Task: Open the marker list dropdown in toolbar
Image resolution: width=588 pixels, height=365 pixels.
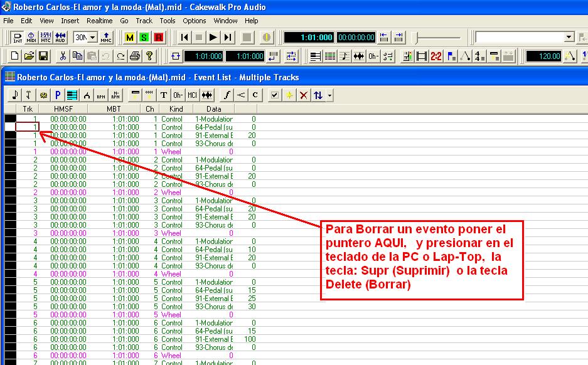Action: [x=569, y=37]
